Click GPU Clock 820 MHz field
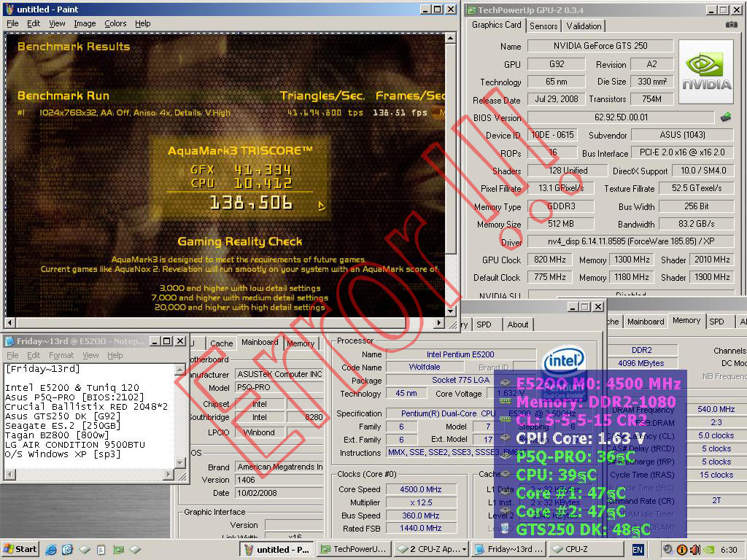 point(550,260)
